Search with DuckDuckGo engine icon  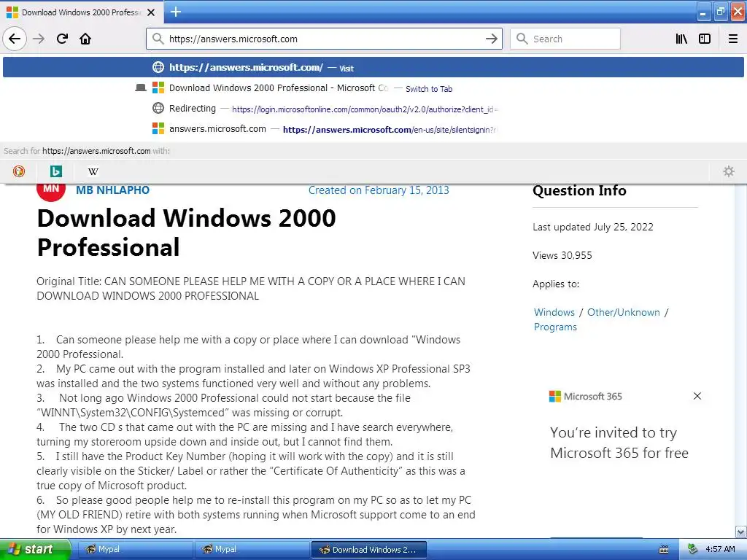pyautogui.click(x=19, y=171)
